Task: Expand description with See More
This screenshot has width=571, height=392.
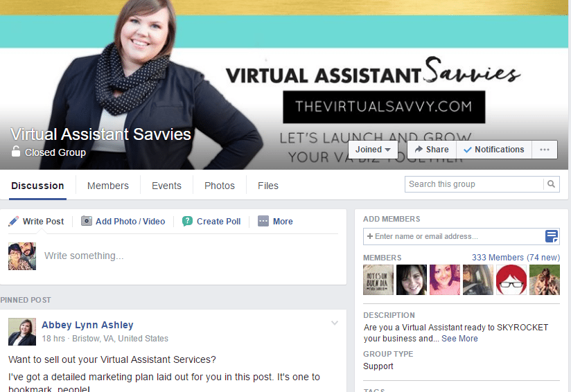Action: pos(459,339)
